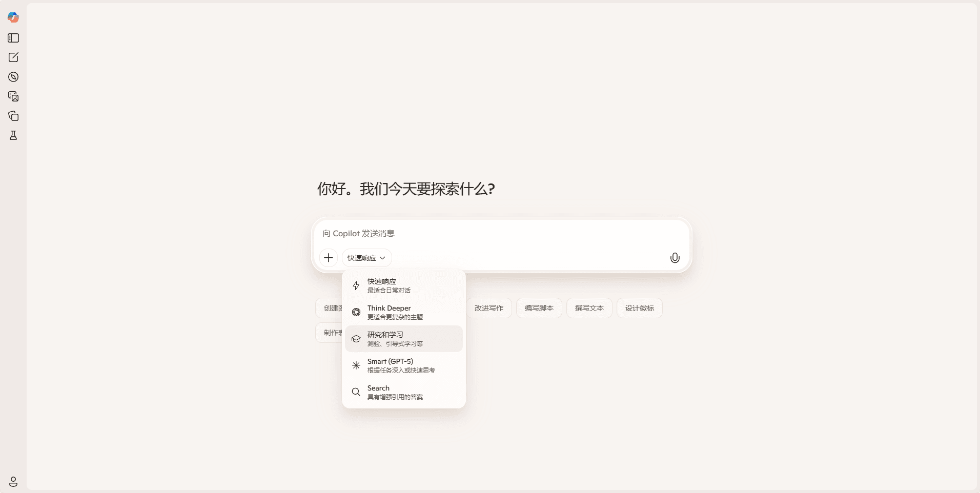This screenshot has width=980, height=493.
Task: Open the pages sidebar icon
Action: pos(13,116)
